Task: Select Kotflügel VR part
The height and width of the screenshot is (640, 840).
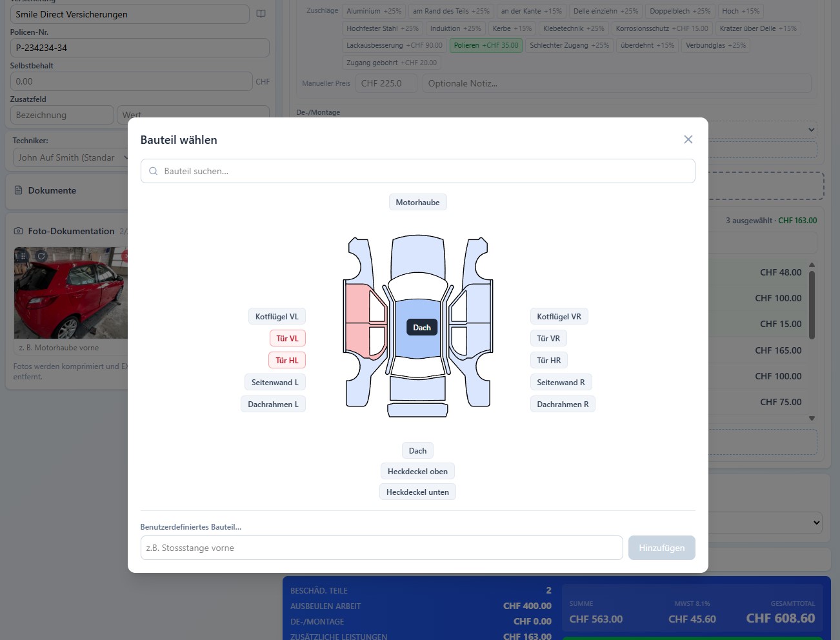Action: (559, 317)
